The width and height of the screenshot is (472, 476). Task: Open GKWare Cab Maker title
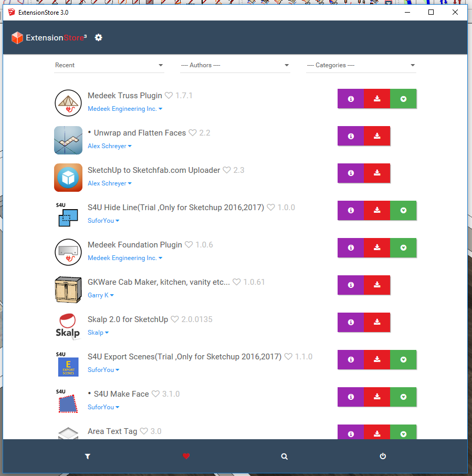click(x=159, y=282)
